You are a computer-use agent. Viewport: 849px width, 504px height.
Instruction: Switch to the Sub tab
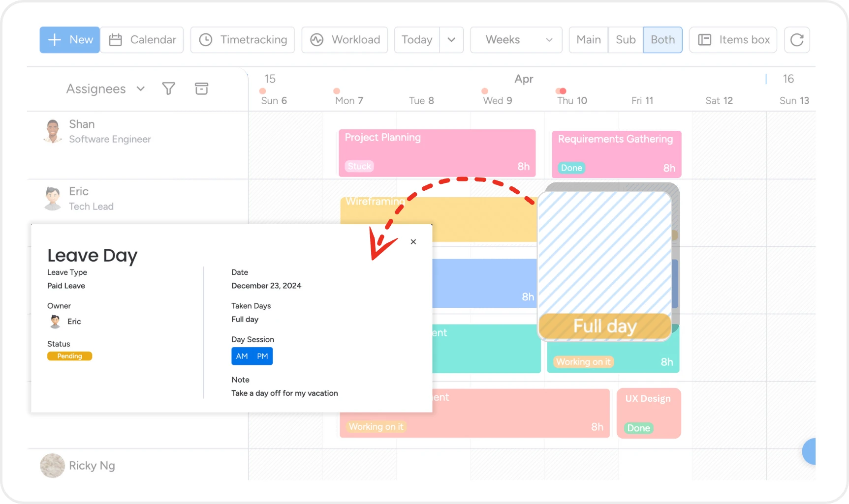click(x=625, y=40)
